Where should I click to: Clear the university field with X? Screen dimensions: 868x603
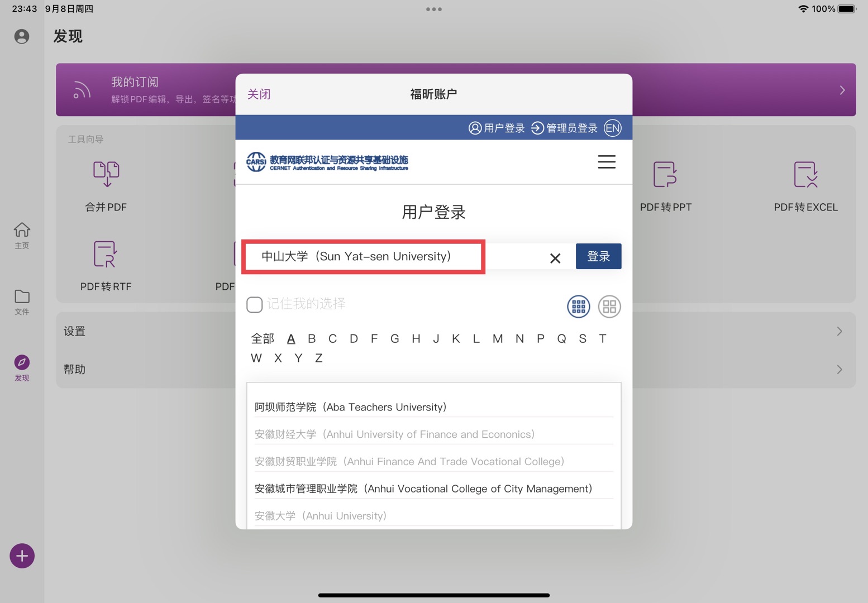555,258
